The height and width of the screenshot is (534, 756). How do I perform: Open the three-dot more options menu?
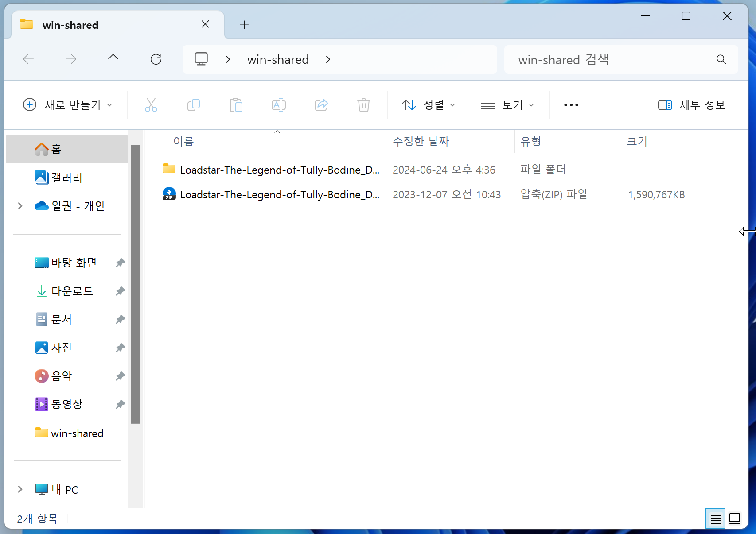pyautogui.click(x=571, y=105)
